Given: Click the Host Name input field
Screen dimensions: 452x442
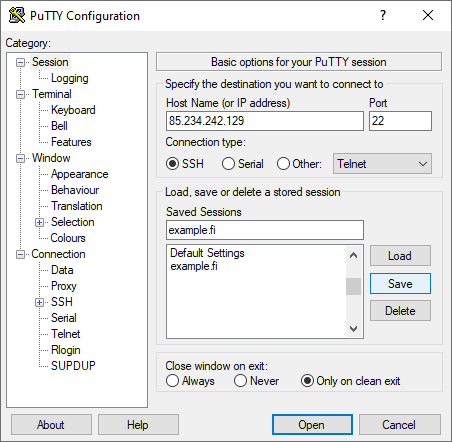Looking at the screenshot, I should click(265, 121).
